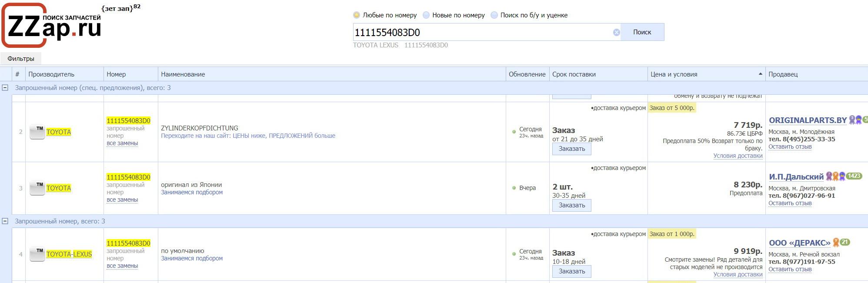Click the TM brand icon in row 2
The height and width of the screenshot is (283, 868).
pyautogui.click(x=37, y=132)
